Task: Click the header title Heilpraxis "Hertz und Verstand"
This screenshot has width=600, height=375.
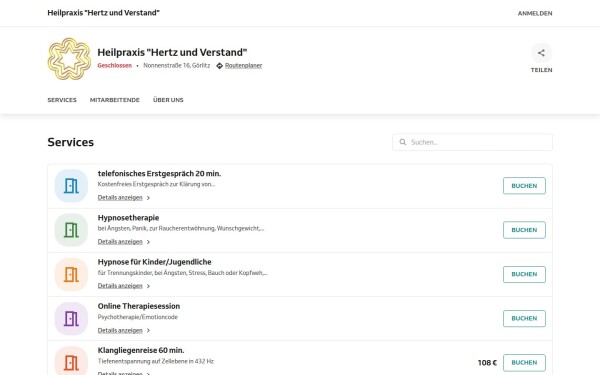Action: tap(103, 13)
